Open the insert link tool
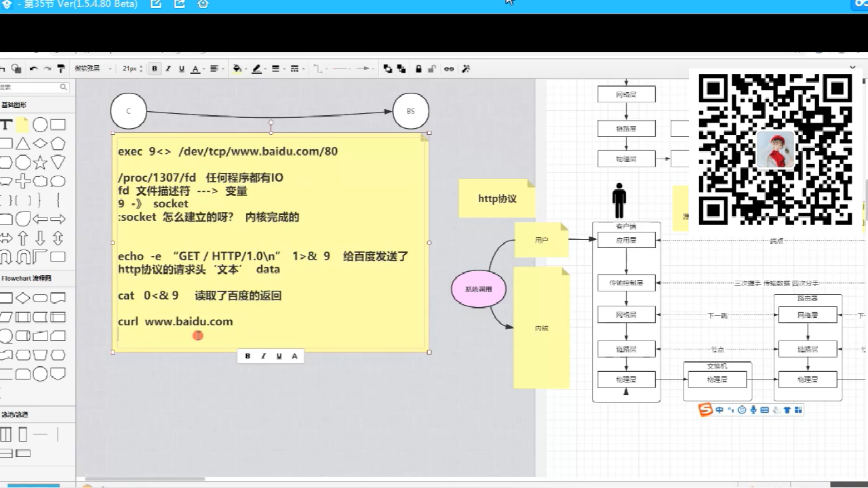The width and height of the screenshot is (868, 488). point(449,68)
